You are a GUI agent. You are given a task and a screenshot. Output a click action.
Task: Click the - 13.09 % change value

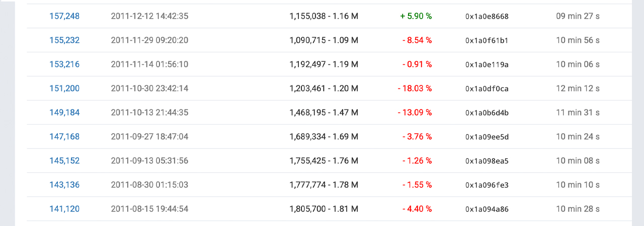point(415,112)
